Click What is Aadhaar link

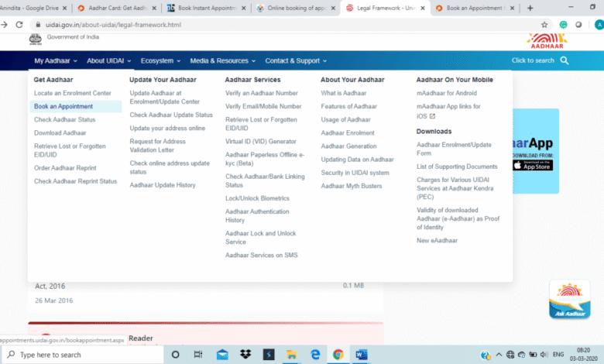point(344,93)
